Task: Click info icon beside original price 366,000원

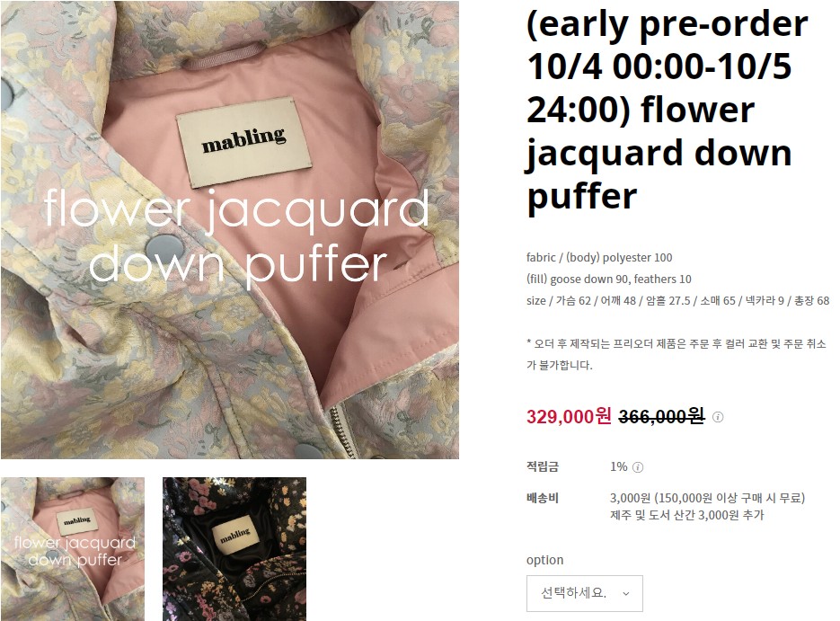Action: pos(718,417)
